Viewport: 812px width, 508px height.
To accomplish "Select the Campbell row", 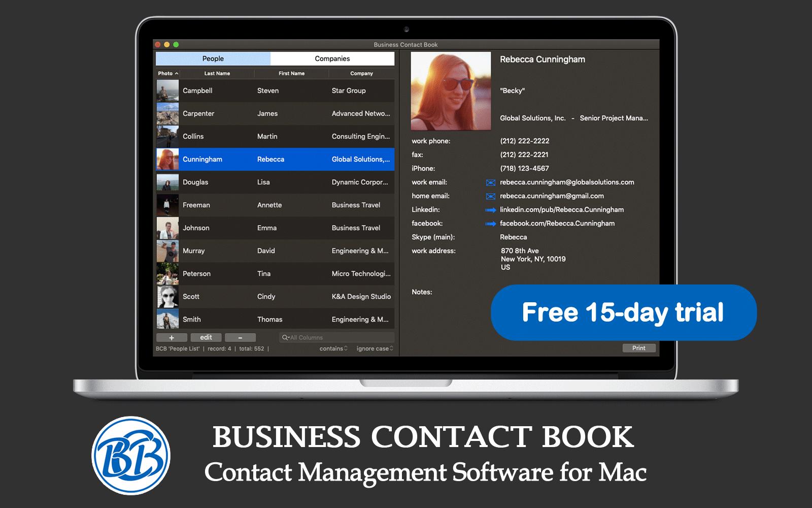I will pyautogui.click(x=275, y=91).
